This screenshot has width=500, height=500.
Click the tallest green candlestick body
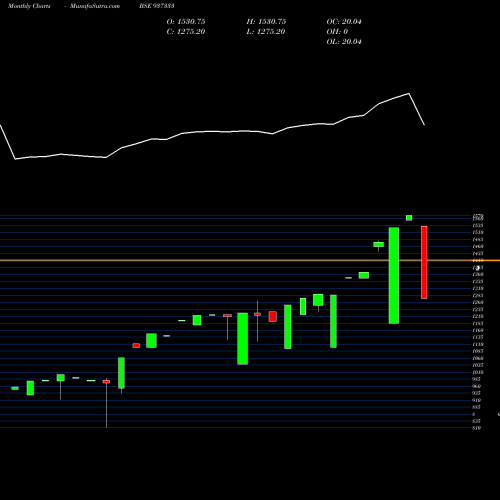(x=394, y=275)
